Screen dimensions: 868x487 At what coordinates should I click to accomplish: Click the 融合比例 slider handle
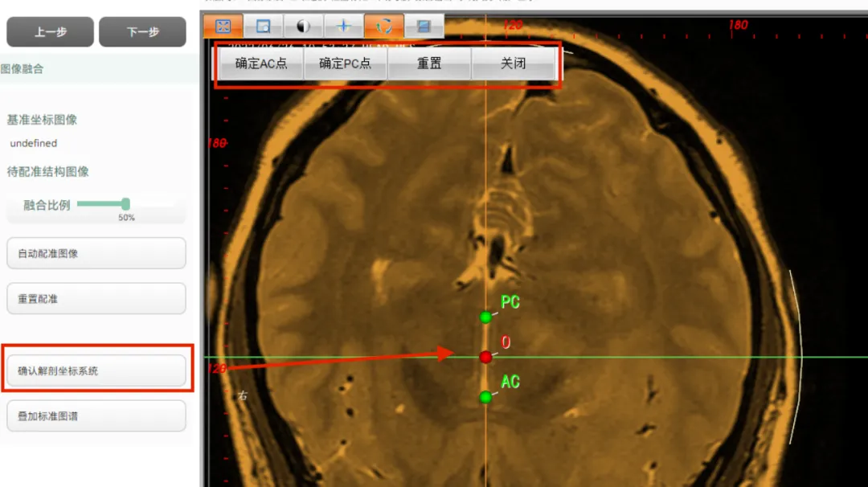point(125,203)
